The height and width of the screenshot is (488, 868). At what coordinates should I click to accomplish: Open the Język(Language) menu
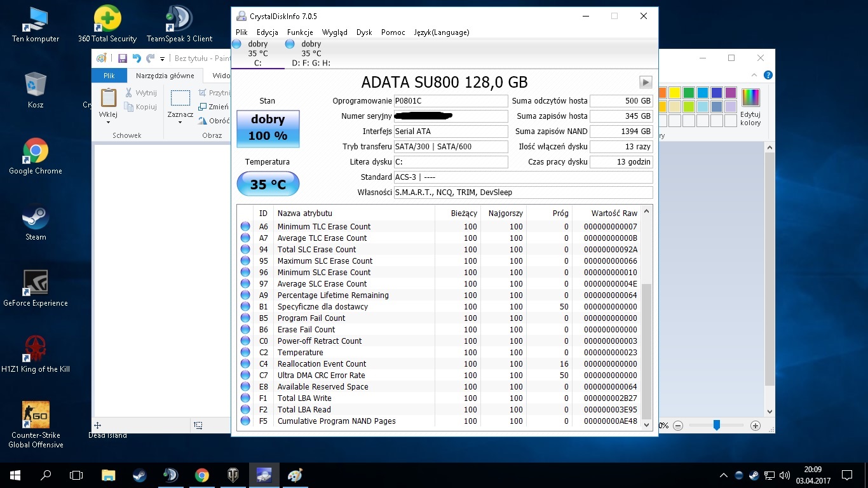pyautogui.click(x=442, y=32)
